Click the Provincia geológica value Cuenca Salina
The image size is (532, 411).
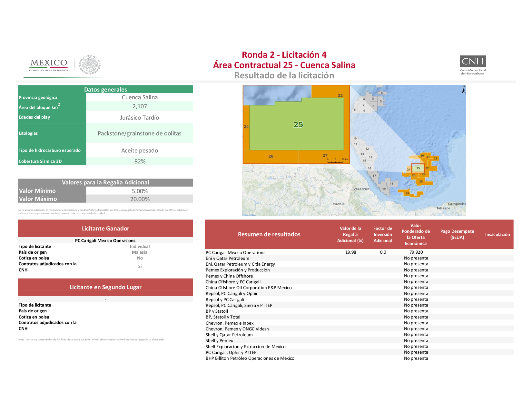[140, 97]
